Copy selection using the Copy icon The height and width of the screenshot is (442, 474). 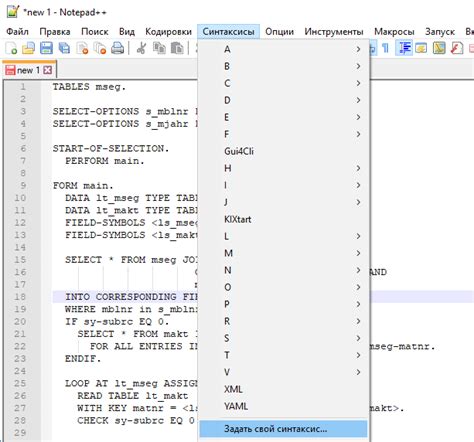point(159,48)
